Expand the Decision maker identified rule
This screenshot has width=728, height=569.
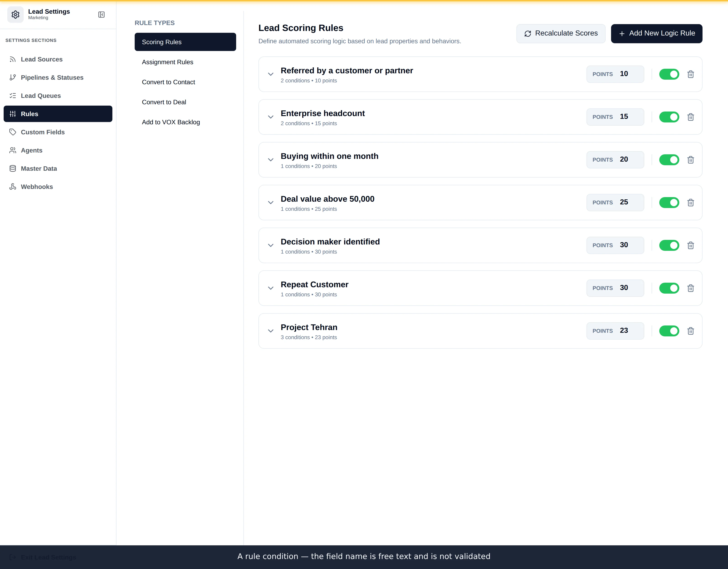tap(271, 246)
